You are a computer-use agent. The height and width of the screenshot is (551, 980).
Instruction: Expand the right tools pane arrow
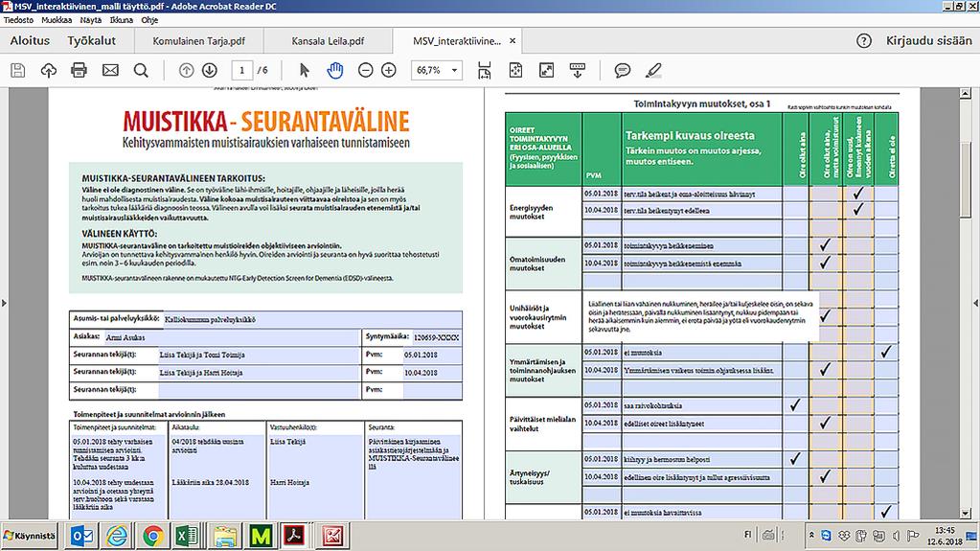(975, 304)
